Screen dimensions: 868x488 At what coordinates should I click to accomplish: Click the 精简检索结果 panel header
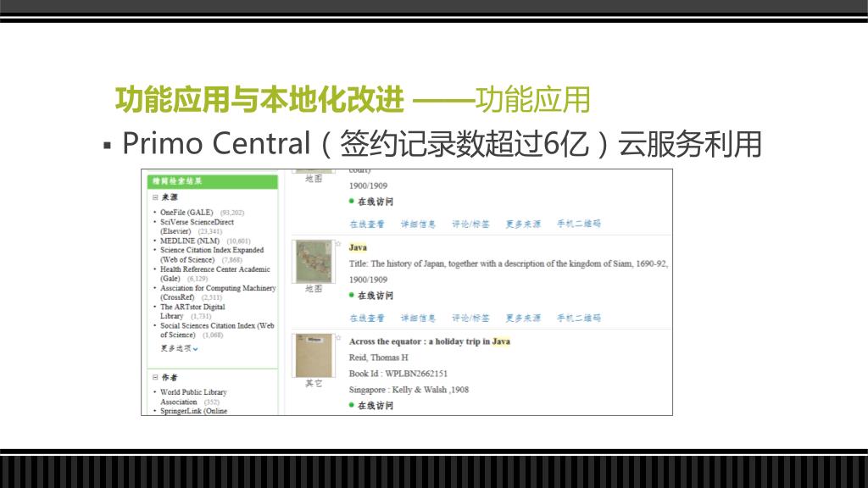[x=213, y=181]
